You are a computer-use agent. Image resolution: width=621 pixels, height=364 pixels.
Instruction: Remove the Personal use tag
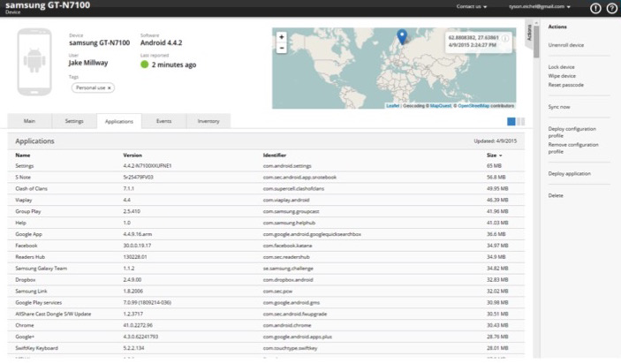click(110, 88)
